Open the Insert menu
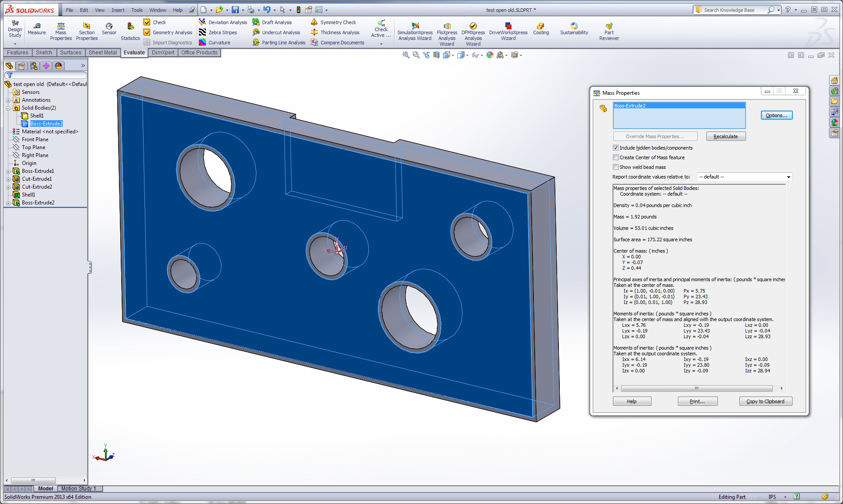 pyautogui.click(x=118, y=10)
